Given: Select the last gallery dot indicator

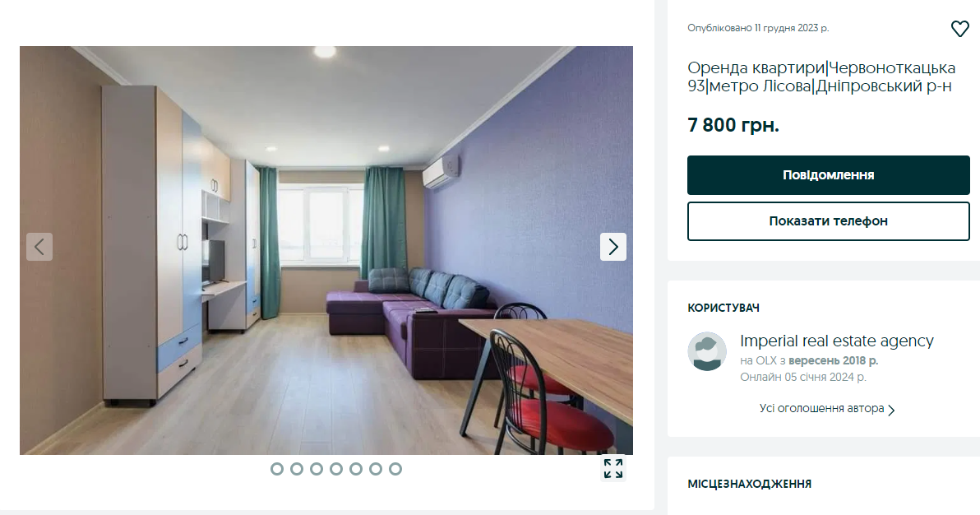Looking at the screenshot, I should (x=395, y=469).
